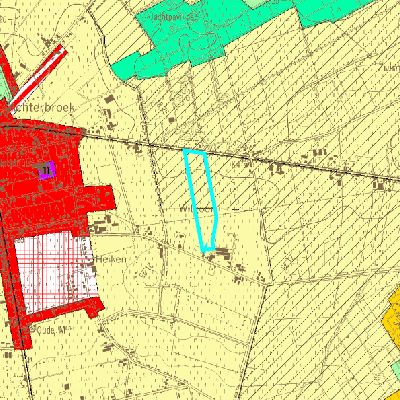Click the Heiken place label
The image size is (400, 400).
(x=111, y=259)
